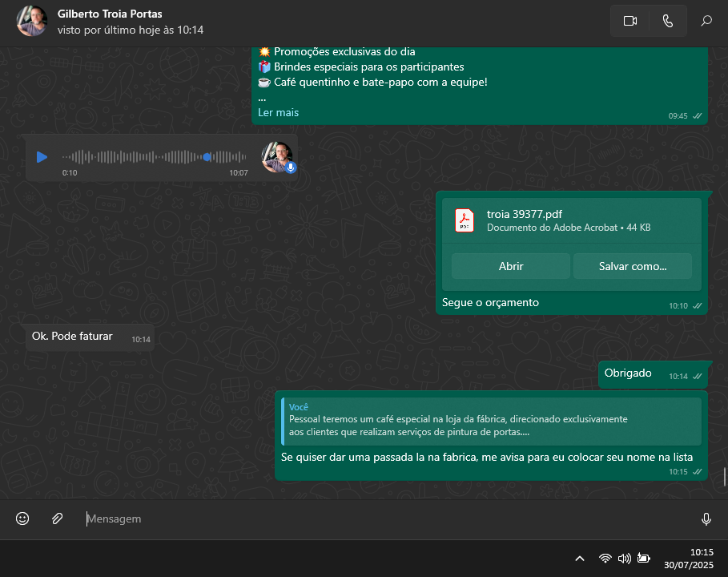Open the Wi-Fi network settings icon

(x=605, y=559)
